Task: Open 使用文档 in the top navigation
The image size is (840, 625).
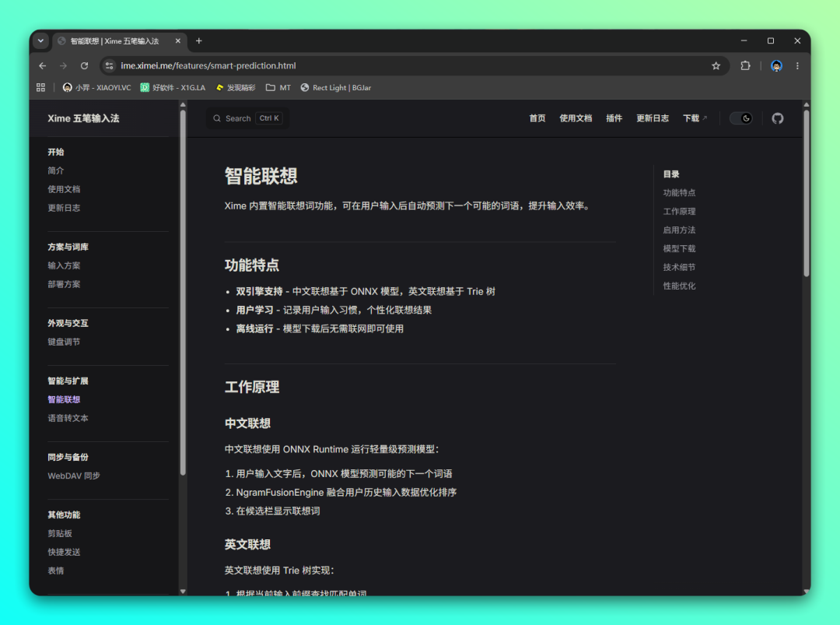Action: click(x=576, y=118)
